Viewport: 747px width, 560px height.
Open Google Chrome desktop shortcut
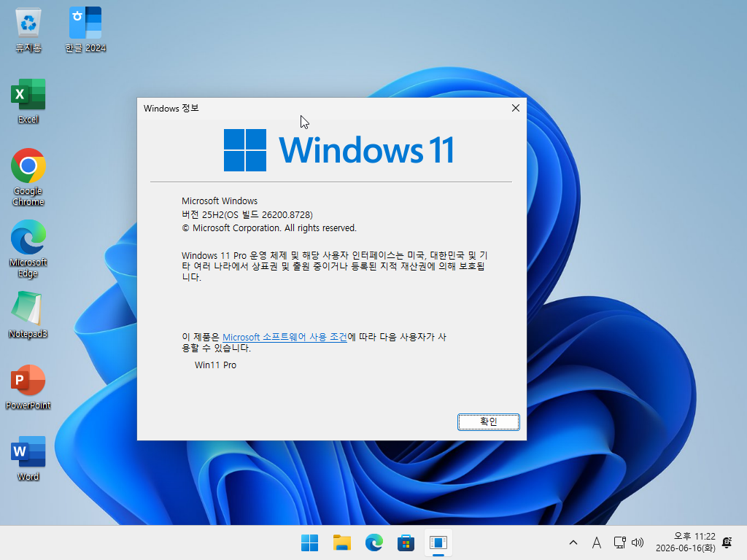[x=28, y=177]
